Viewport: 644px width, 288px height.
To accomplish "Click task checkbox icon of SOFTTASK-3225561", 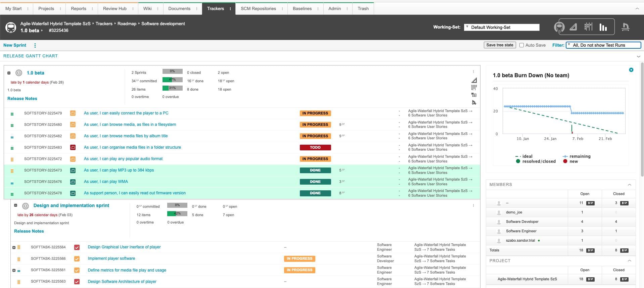I will pyautogui.click(x=77, y=270).
